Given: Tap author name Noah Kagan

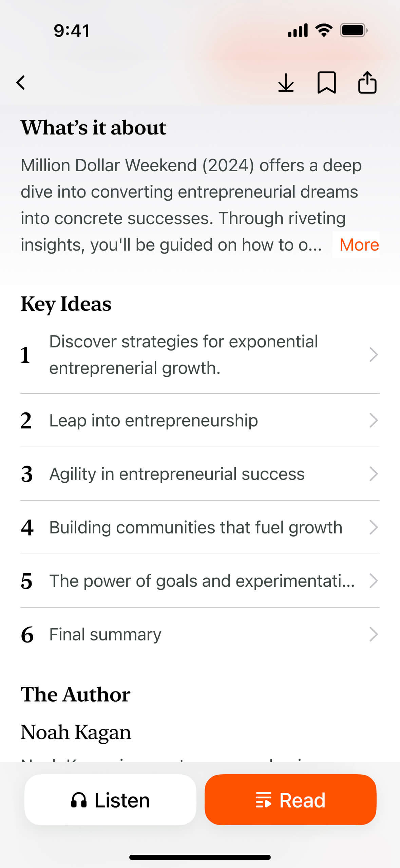Looking at the screenshot, I should (76, 732).
